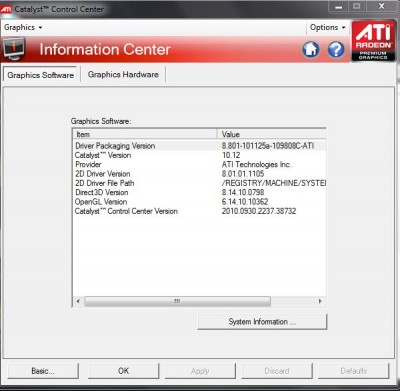Open the Graphics dropdown menu
The width and height of the screenshot is (400, 391).
point(23,27)
